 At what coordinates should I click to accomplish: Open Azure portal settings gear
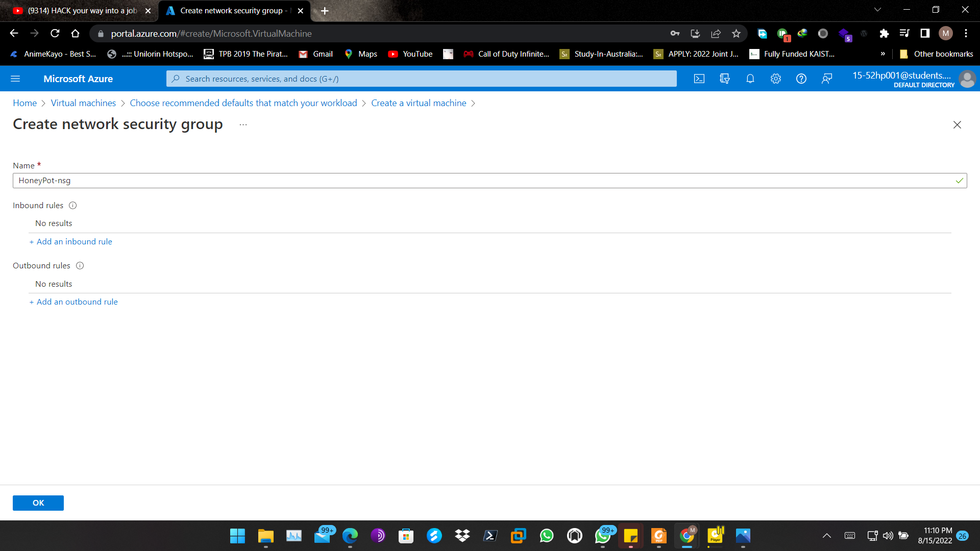pyautogui.click(x=776, y=79)
